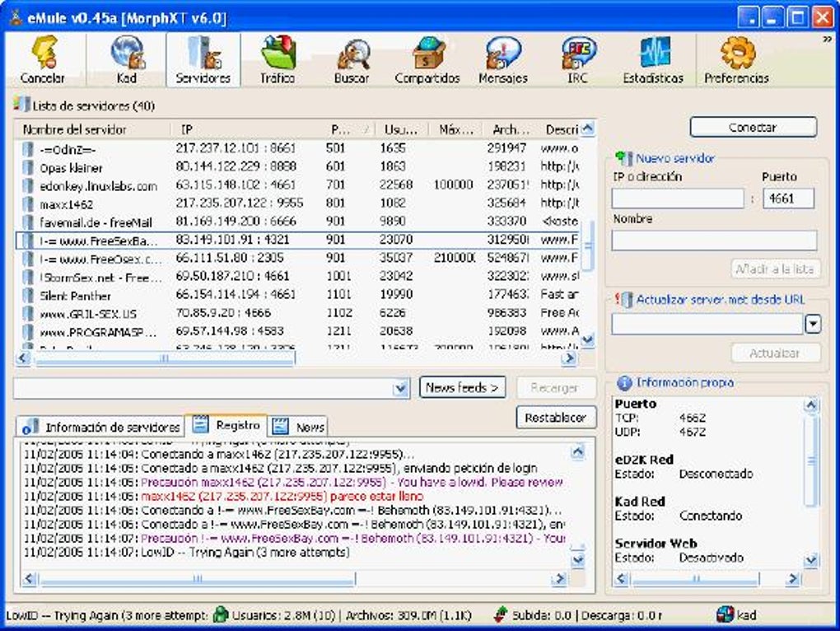Click the Puerto field showing 4661
The height and width of the screenshot is (631, 840).
pyautogui.click(x=789, y=199)
